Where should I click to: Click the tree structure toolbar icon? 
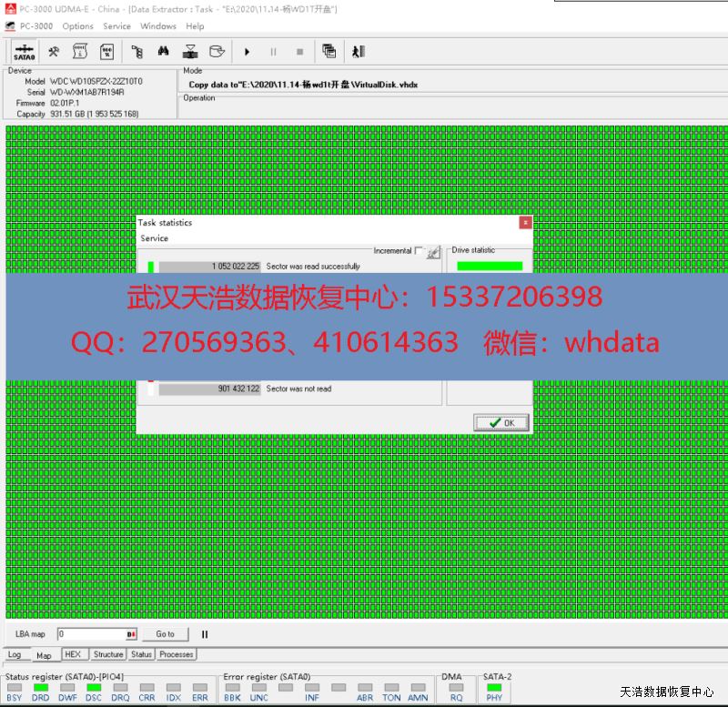tap(136, 52)
